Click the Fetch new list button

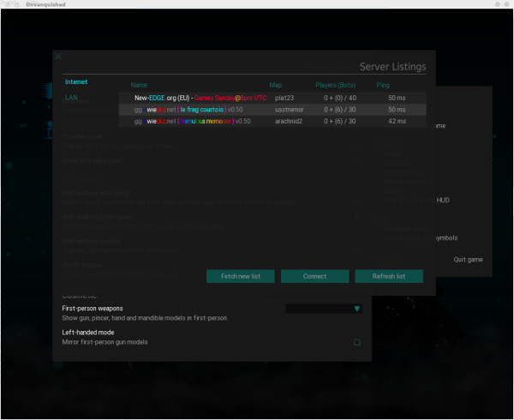click(247, 276)
